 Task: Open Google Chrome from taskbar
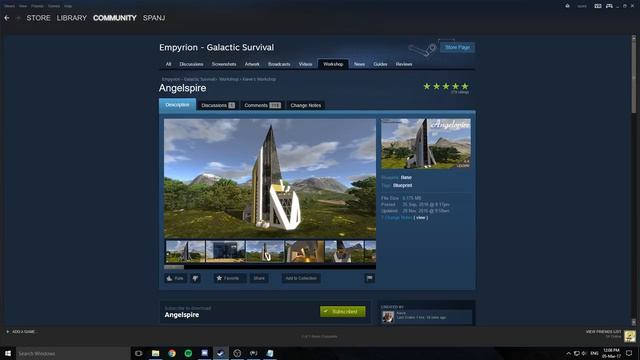coord(172,353)
